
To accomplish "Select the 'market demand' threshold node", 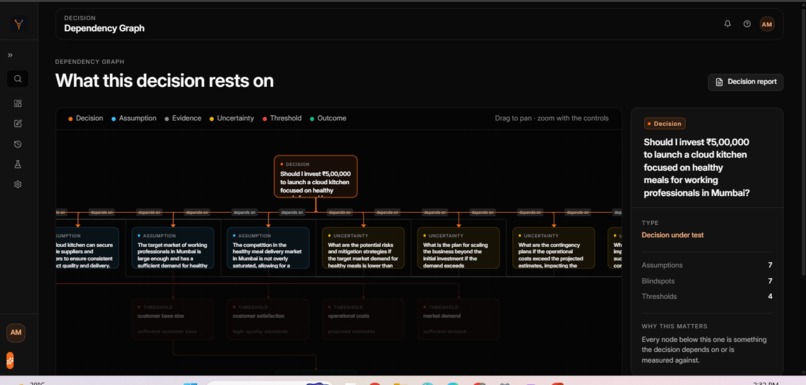I will click(459, 319).
